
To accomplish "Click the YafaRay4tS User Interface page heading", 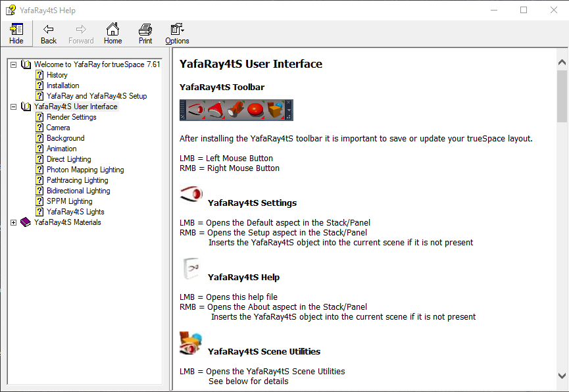I will pos(251,64).
